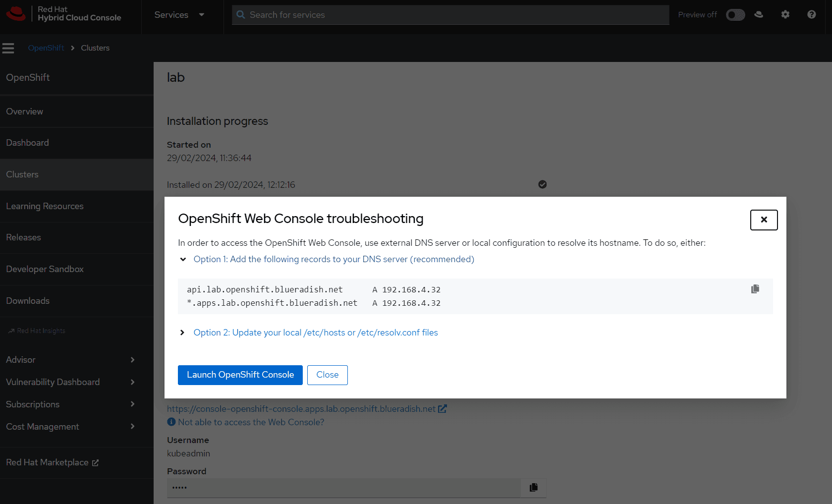This screenshot has width=832, height=504.
Task: Focus the Search for services field
Action: pos(450,15)
